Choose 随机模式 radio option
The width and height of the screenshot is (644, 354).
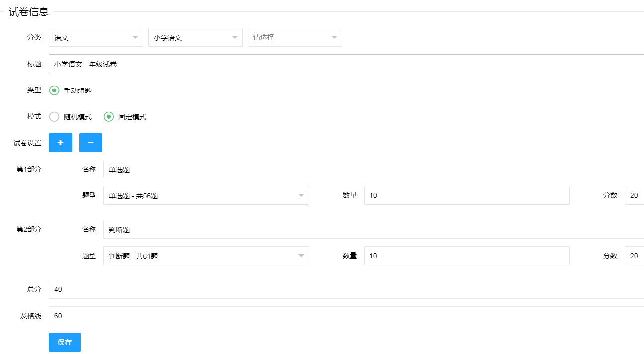click(x=54, y=117)
